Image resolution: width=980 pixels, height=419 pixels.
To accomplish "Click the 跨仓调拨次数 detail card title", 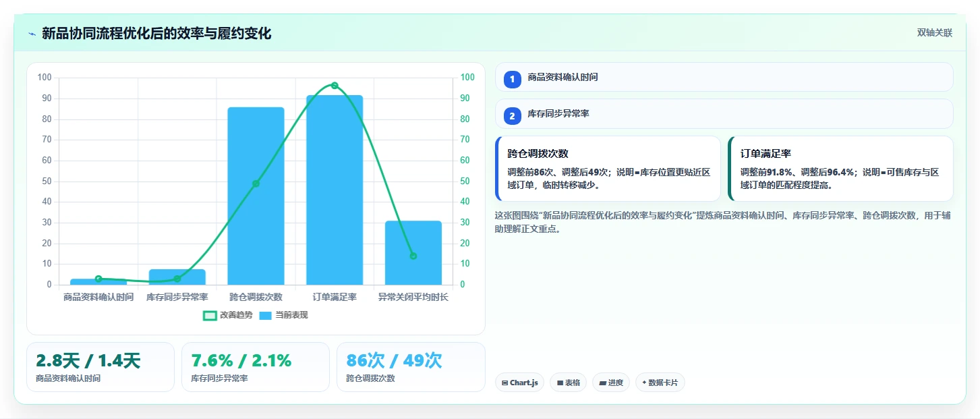I will [x=538, y=154].
